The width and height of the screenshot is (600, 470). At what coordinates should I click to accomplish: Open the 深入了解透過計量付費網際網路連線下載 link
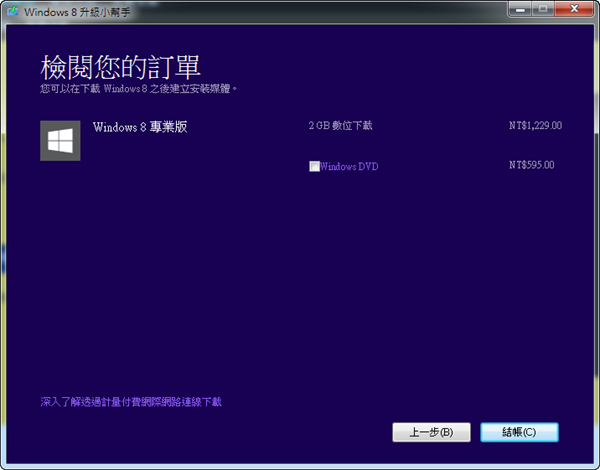tap(131, 401)
